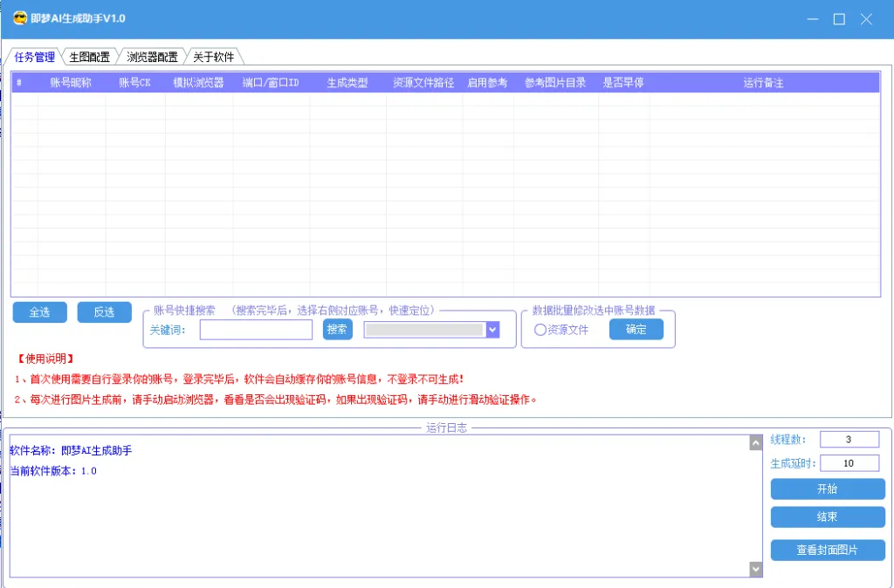This screenshot has width=894, height=588.
Task: Click the 搜索 button
Action: [338, 329]
